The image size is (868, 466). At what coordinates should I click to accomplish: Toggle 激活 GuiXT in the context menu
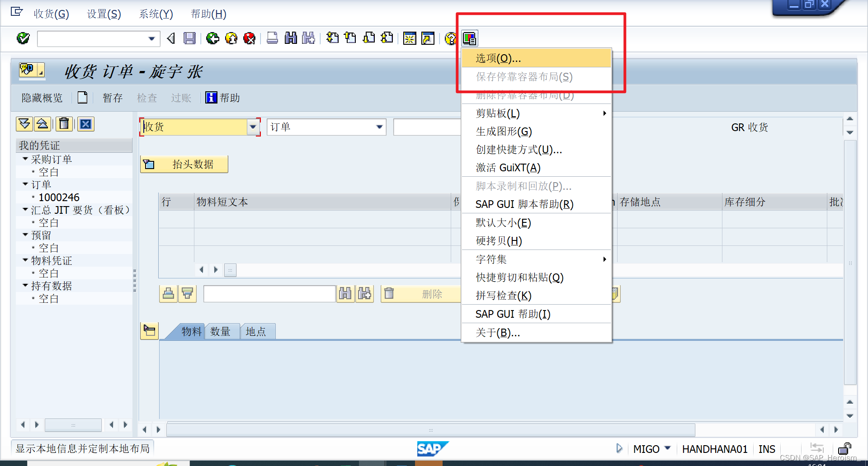(509, 168)
